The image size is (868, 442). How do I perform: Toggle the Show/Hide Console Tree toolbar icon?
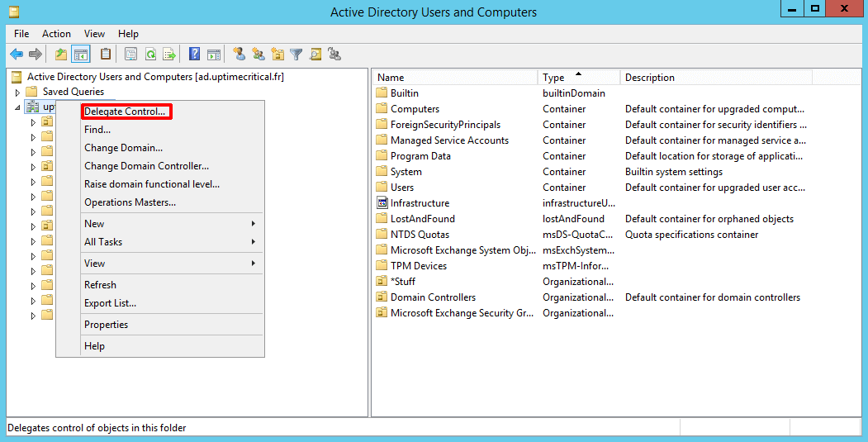coord(81,55)
